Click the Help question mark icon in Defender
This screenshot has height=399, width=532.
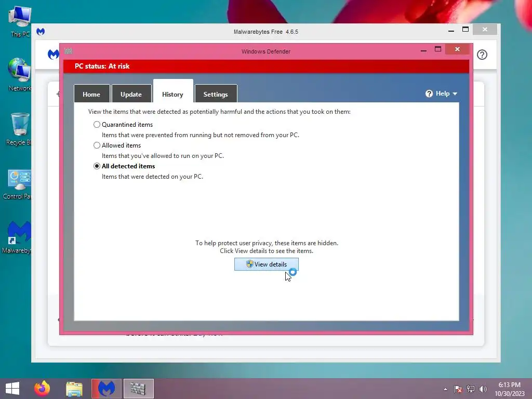point(429,94)
